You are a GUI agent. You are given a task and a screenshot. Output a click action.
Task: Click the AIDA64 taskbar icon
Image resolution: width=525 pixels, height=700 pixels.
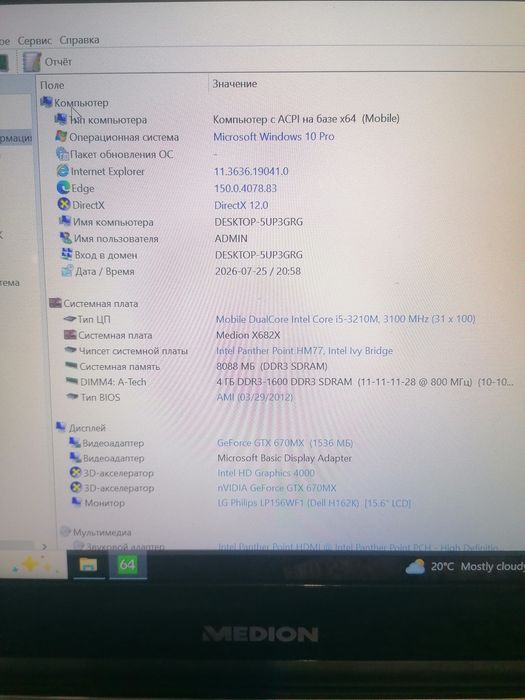click(x=127, y=565)
